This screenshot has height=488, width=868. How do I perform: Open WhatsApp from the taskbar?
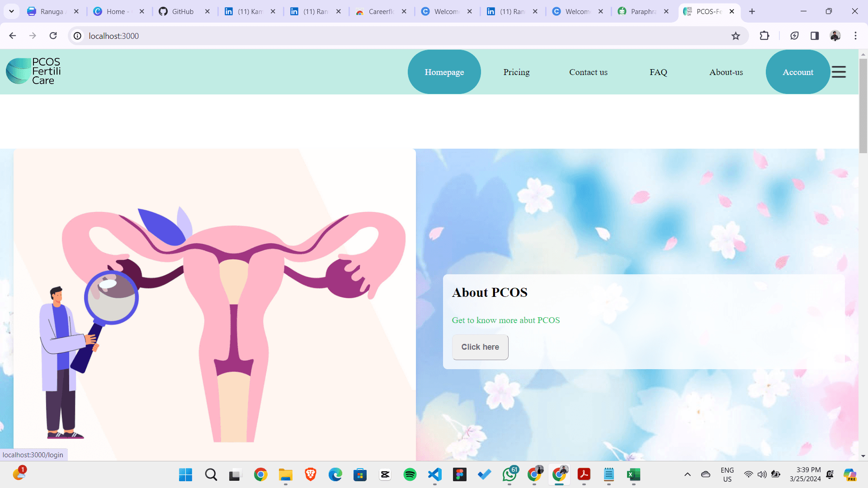pos(509,475)
